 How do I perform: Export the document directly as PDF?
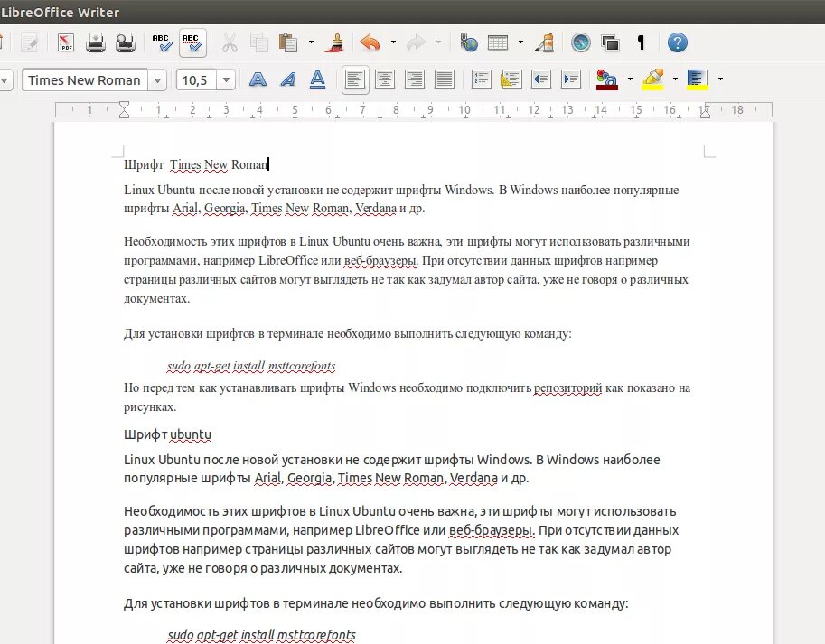65,42
